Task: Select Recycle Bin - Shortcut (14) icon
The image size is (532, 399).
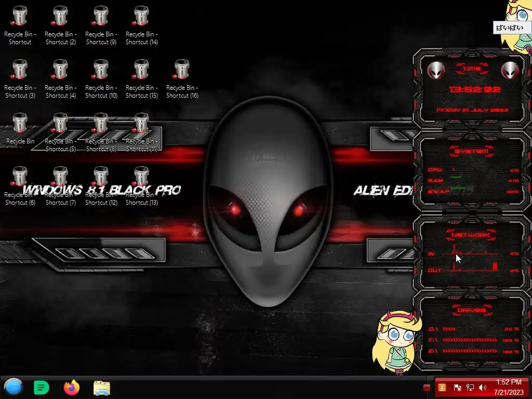Action: pos(142,25)
